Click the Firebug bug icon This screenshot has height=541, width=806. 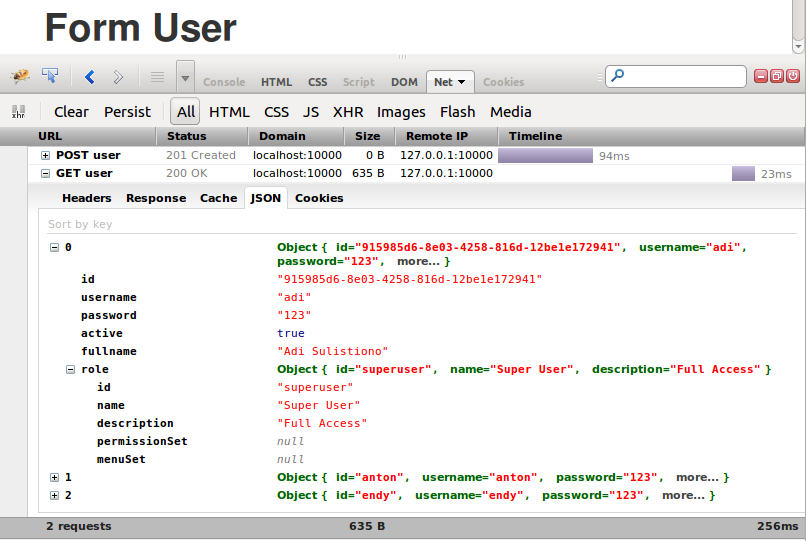[x=20, y=76]
